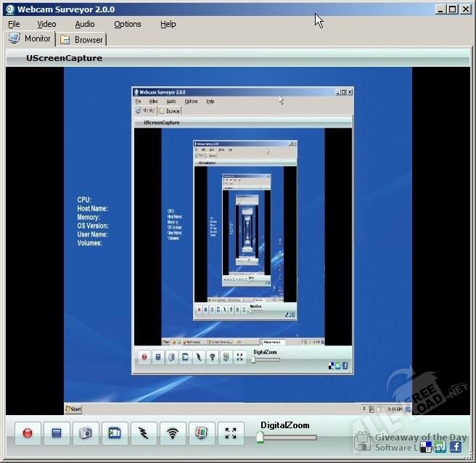Click the Facebook icon in bottom corner
This screenshot has height=463, width=476.
point(456,446)
